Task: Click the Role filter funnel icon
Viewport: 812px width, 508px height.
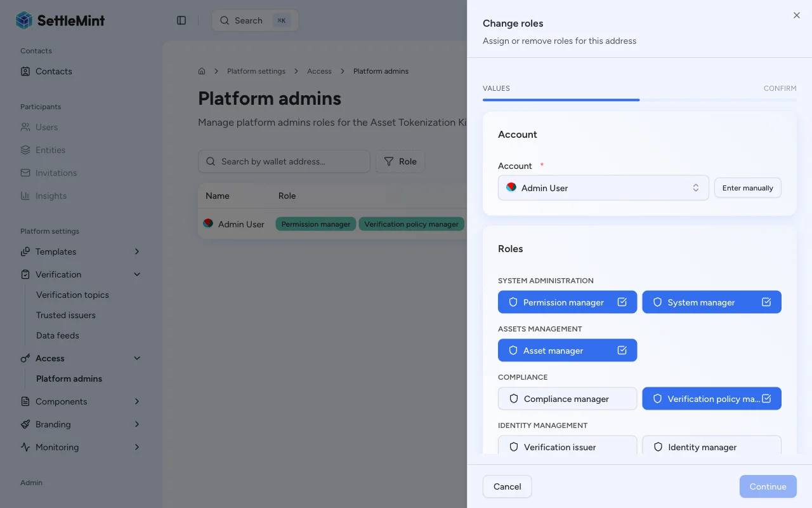Action: pos(389,161)
